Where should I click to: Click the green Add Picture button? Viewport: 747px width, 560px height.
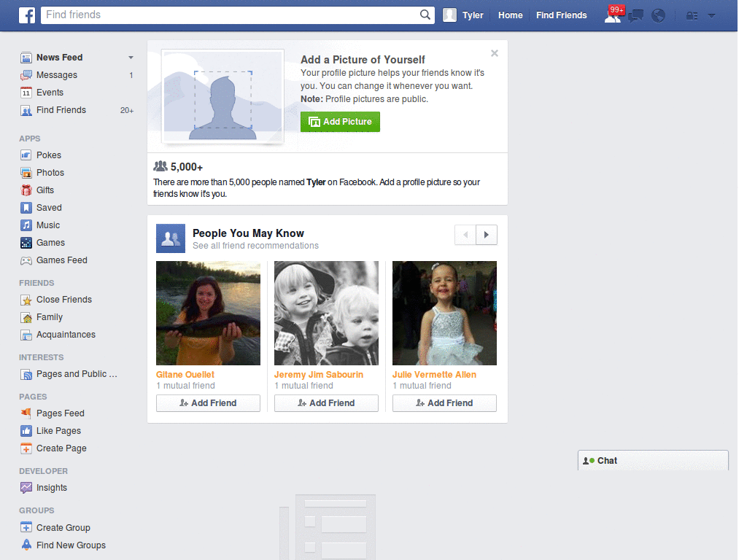coord(340,122)
